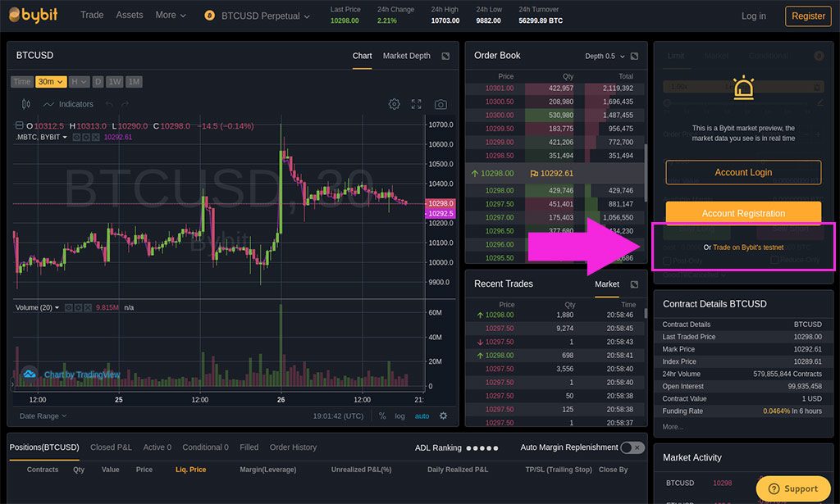Open the Trade menu in the header
The width and height of the screenshot is (840, 504).
point(92,15)
